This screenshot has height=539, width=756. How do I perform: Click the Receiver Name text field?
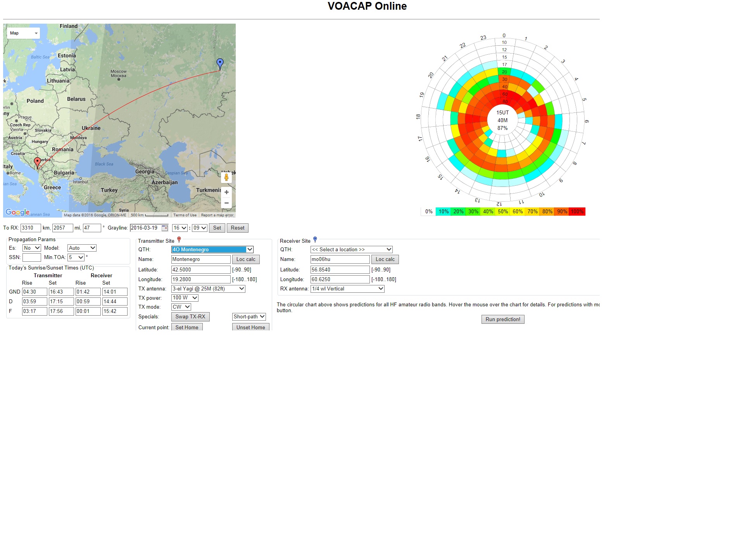[x=340, y=259]
